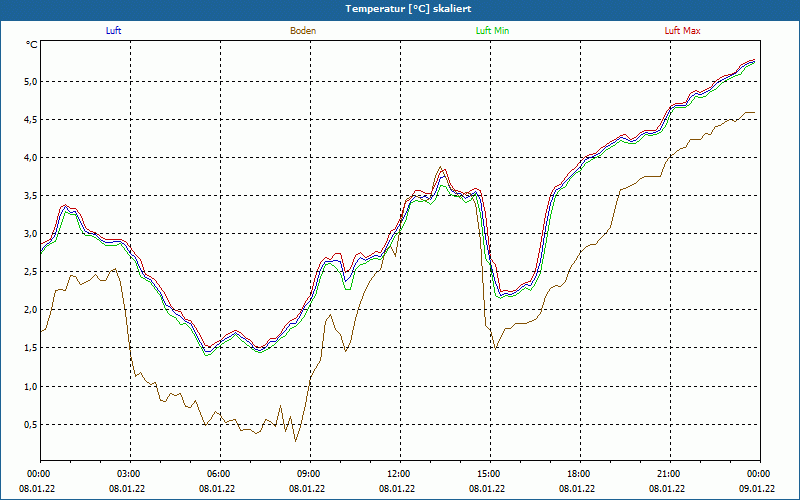
Task: Click the '15:00' time axis label
Action: click(x=488, y=474)
